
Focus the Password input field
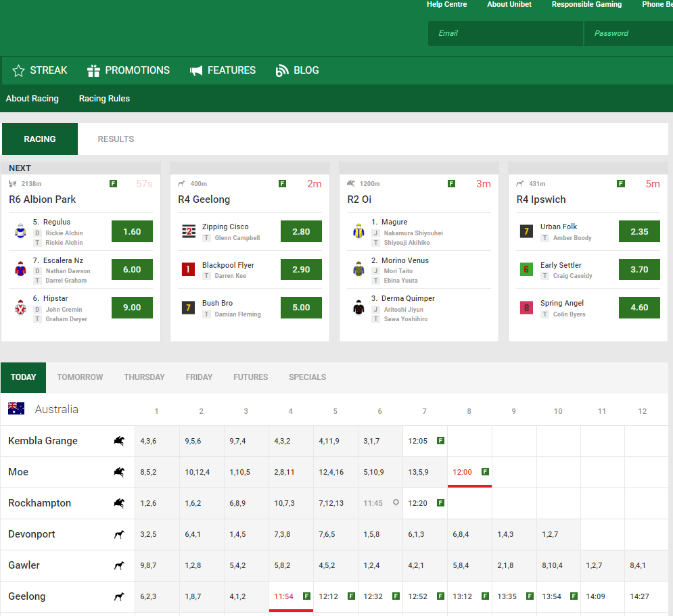click(x=628, y=33)
